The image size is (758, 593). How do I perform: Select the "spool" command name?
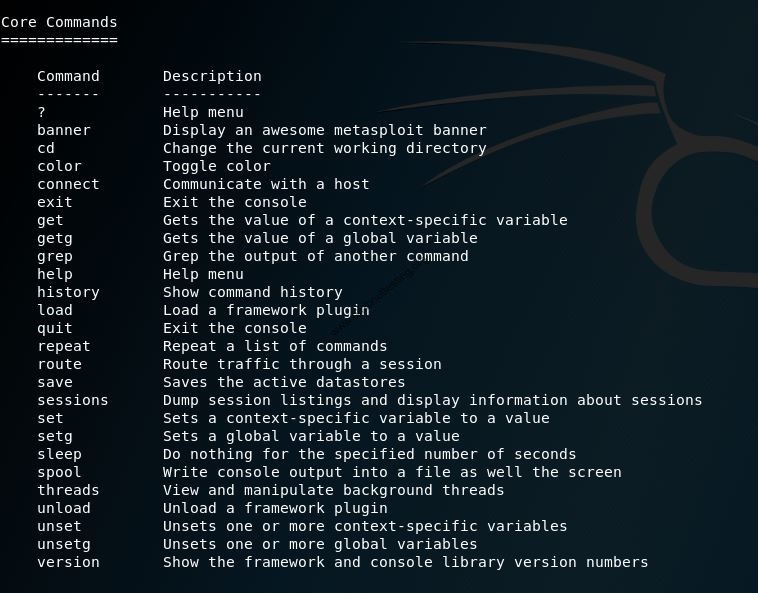(59, 472)
